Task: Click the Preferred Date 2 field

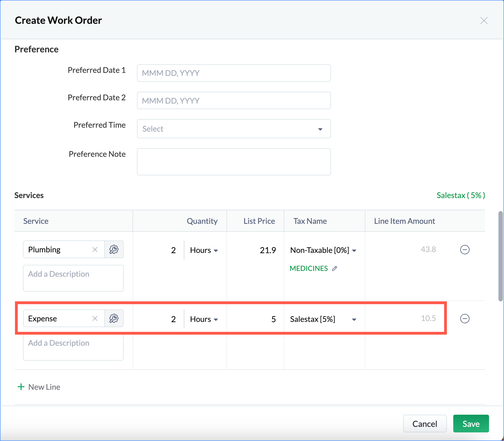Action: tap(234, 101)
